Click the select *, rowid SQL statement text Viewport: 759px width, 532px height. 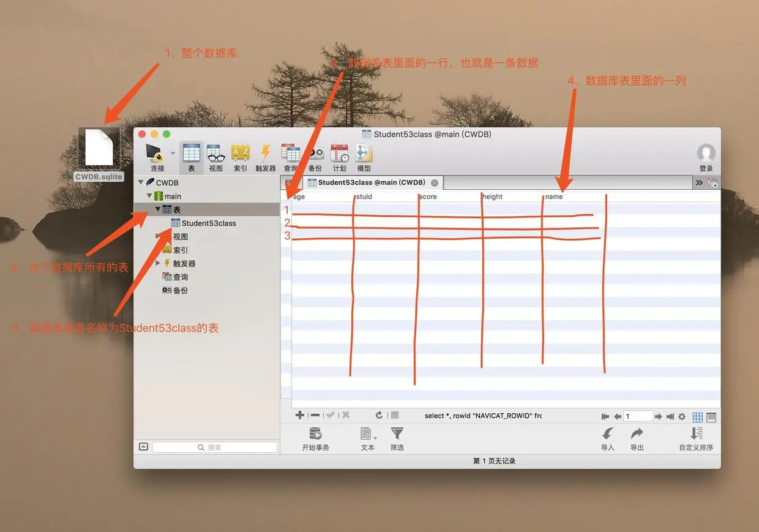coord(483,416)
